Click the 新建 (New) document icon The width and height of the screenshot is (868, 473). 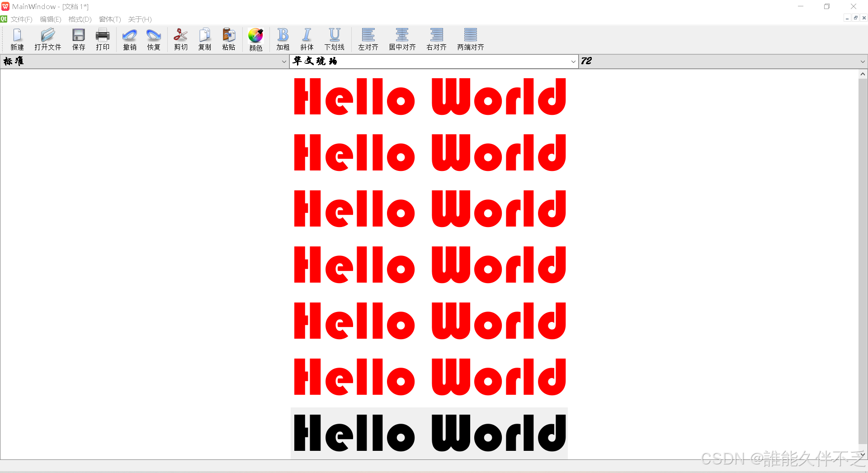click(x=17, y=39)
